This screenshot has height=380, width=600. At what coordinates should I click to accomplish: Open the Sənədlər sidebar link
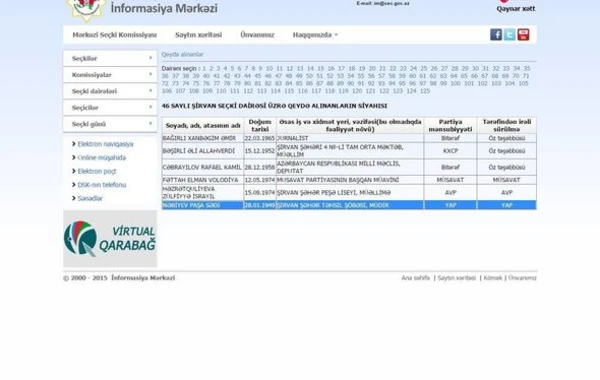[x=90, y=198]
